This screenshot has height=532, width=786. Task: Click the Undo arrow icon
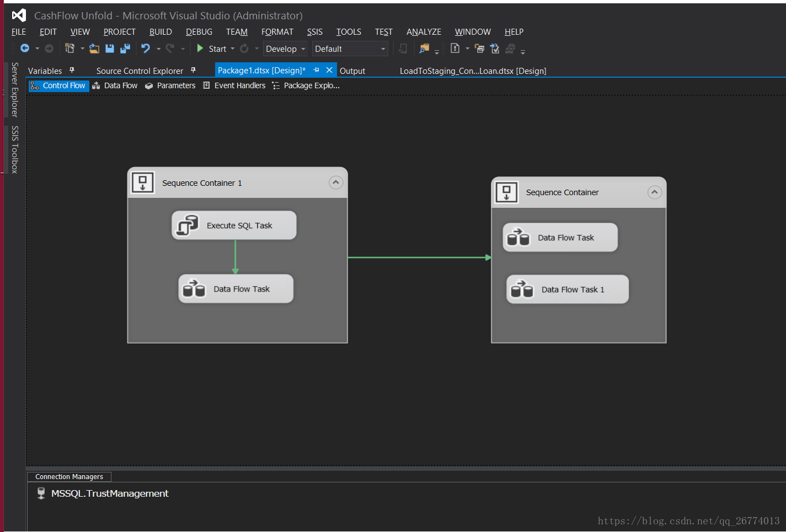[146, 49]
